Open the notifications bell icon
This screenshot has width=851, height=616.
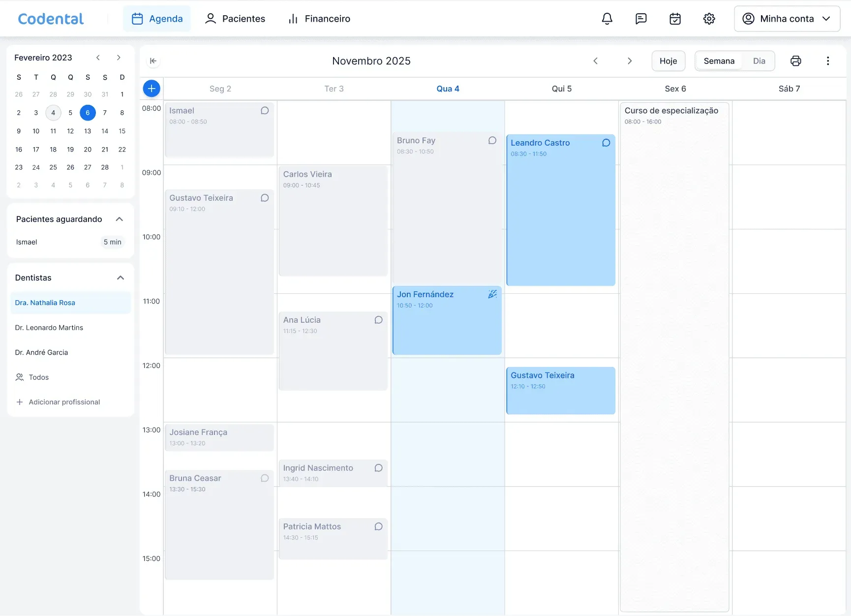point(607,19)
